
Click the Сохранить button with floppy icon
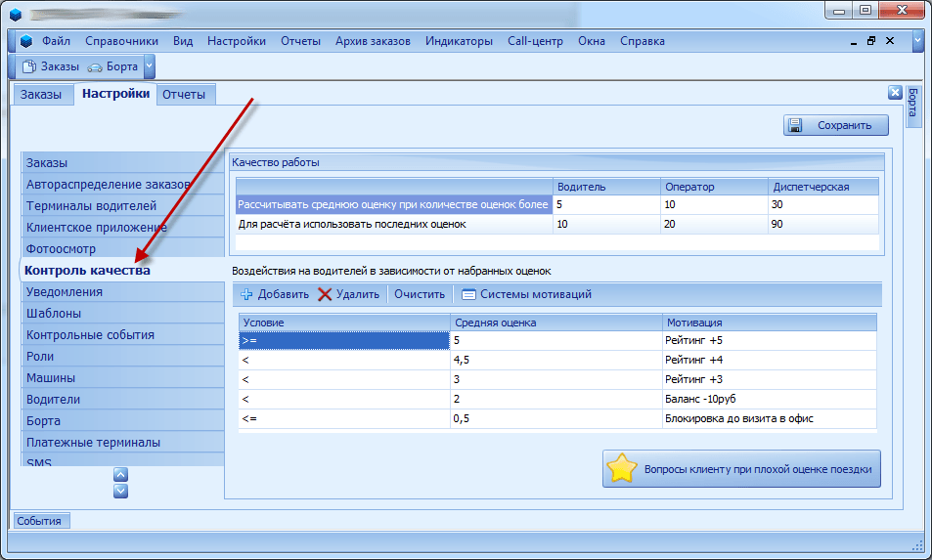pos(836,125)
